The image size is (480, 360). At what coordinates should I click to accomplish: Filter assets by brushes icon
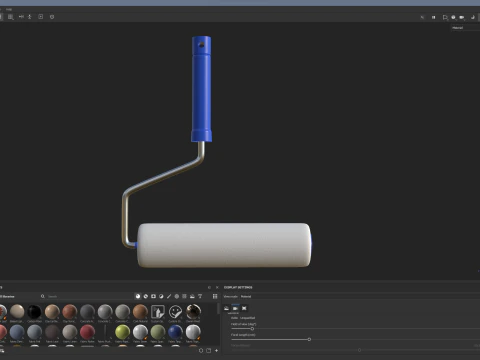pos(169,296)
